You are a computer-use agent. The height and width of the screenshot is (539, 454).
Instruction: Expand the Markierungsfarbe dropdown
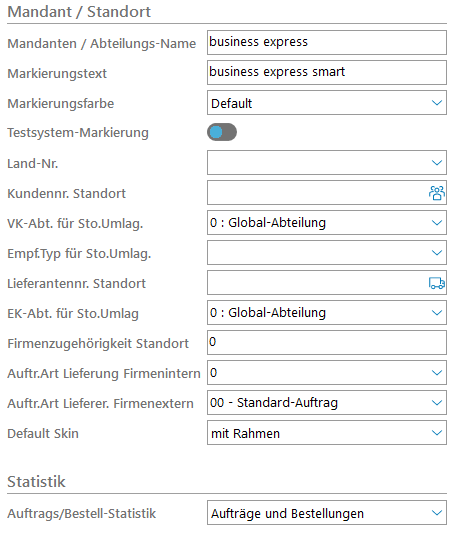[436, 103]
